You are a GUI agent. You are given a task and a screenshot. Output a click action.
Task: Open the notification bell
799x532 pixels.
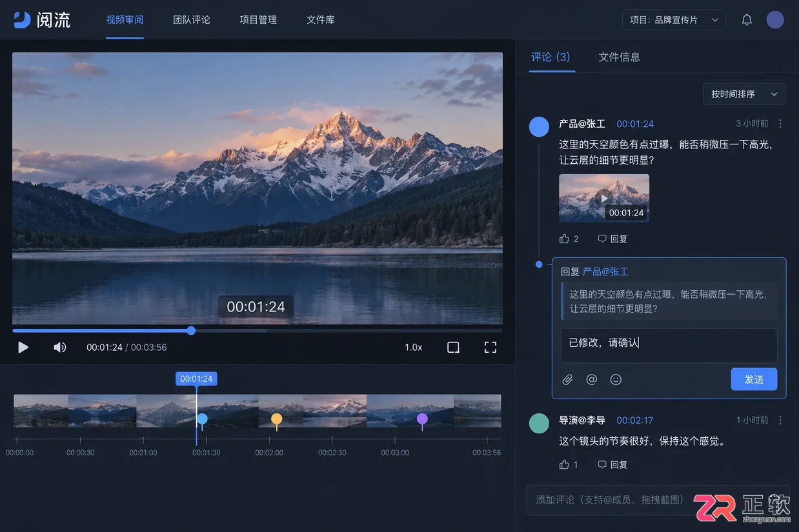pos(747,20)
